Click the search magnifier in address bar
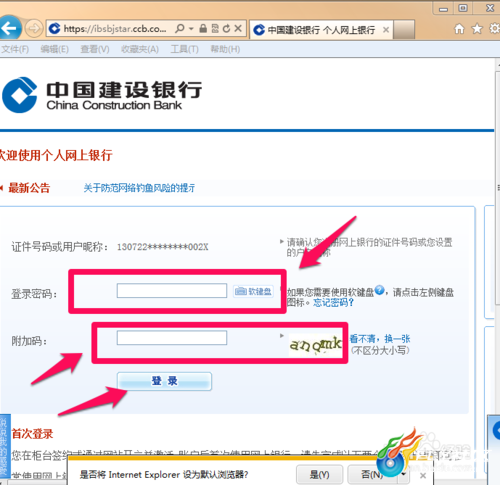This screenshot has width=500, height=485. [x=180, y=28]
